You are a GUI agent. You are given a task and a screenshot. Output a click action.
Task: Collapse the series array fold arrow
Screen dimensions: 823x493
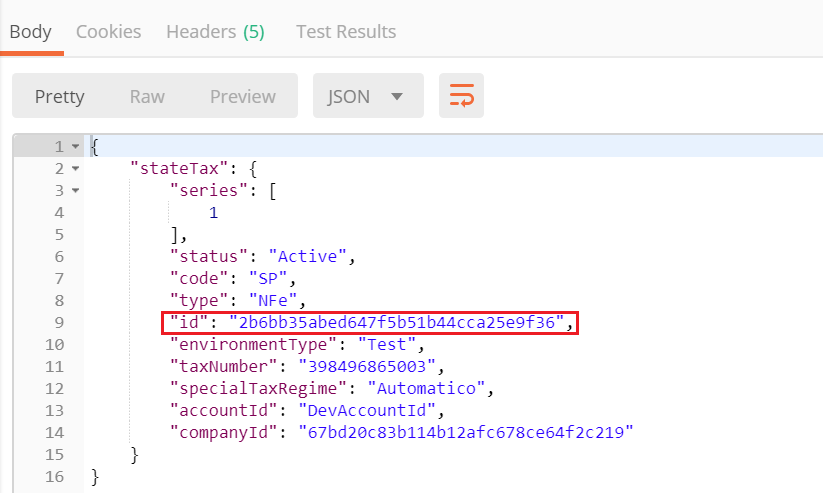(x=75, y=191)
